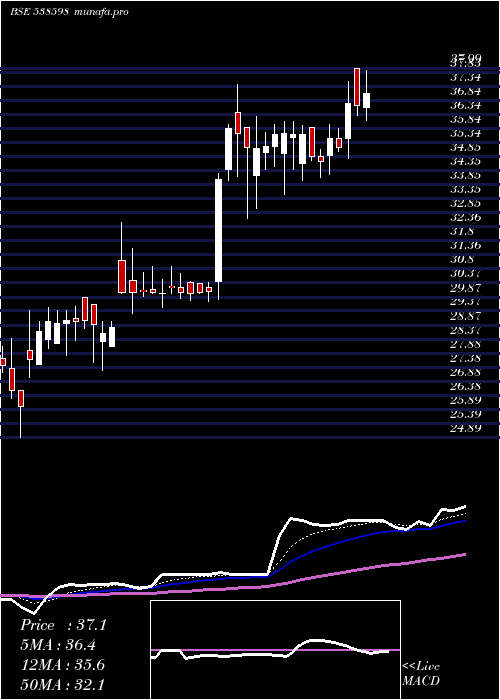Click the 30.8 price axis label
The width and height of the screenshot is (500, 700).
462,259
